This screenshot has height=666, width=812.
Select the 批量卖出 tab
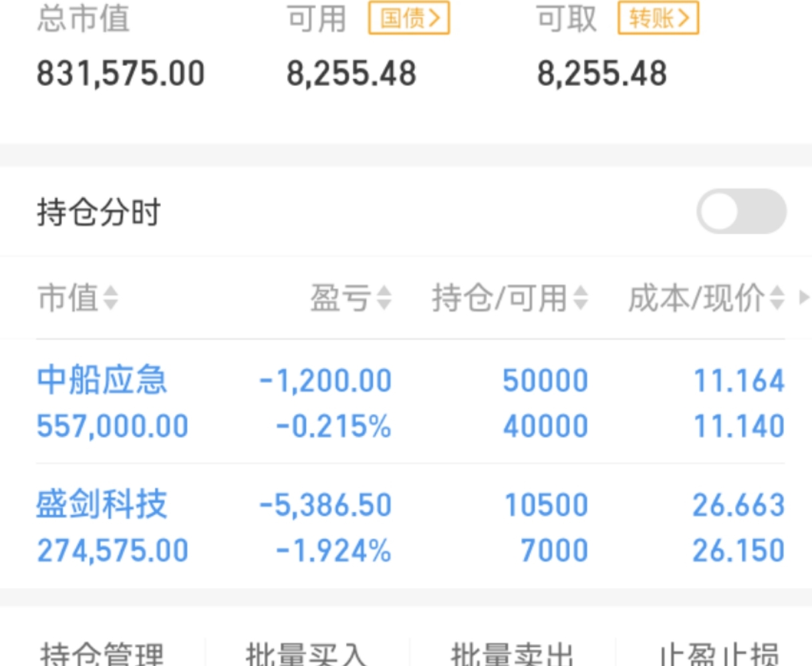(x=512, y=653)
